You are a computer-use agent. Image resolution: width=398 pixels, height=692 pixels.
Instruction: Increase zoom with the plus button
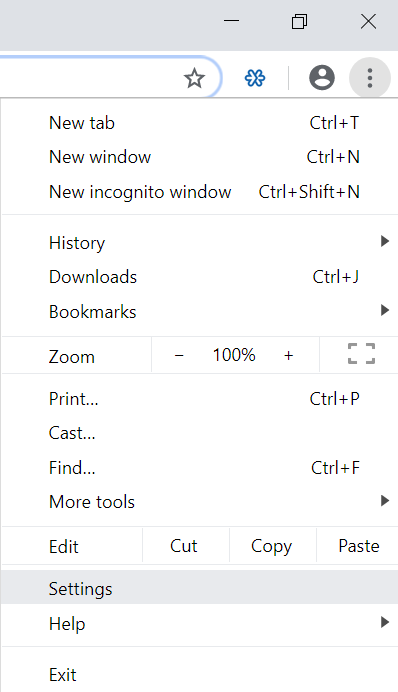(x=288, y=355)
